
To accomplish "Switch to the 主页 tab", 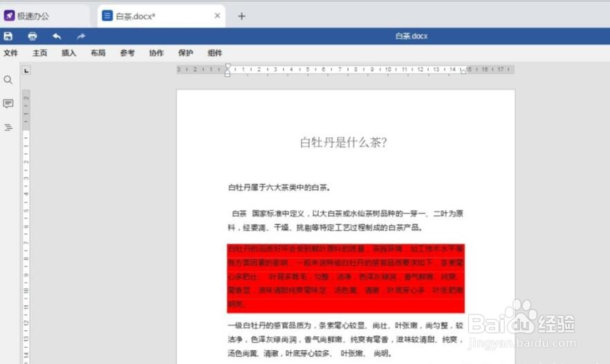I will pyautogui.click(x=39, y=52).
